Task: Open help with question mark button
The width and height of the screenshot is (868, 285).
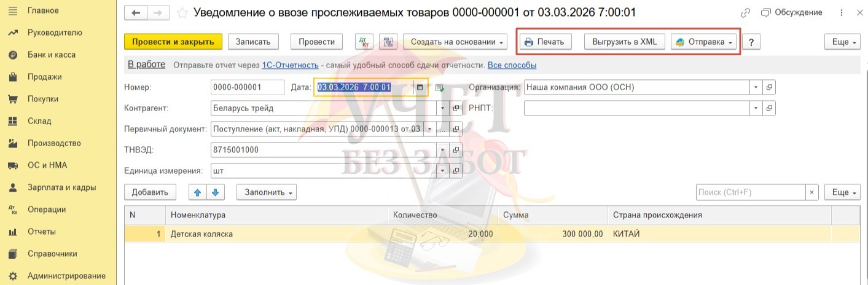Action: (751, 42)
